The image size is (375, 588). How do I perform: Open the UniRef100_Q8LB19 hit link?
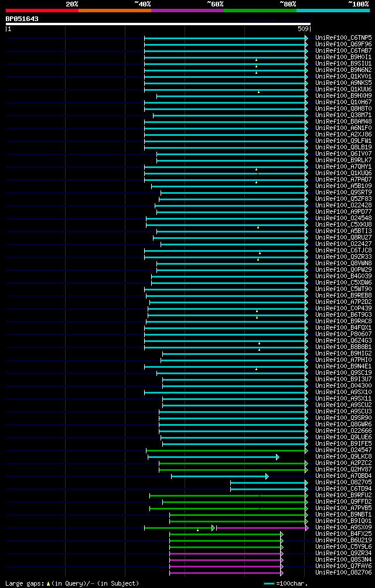pos(343,148)
